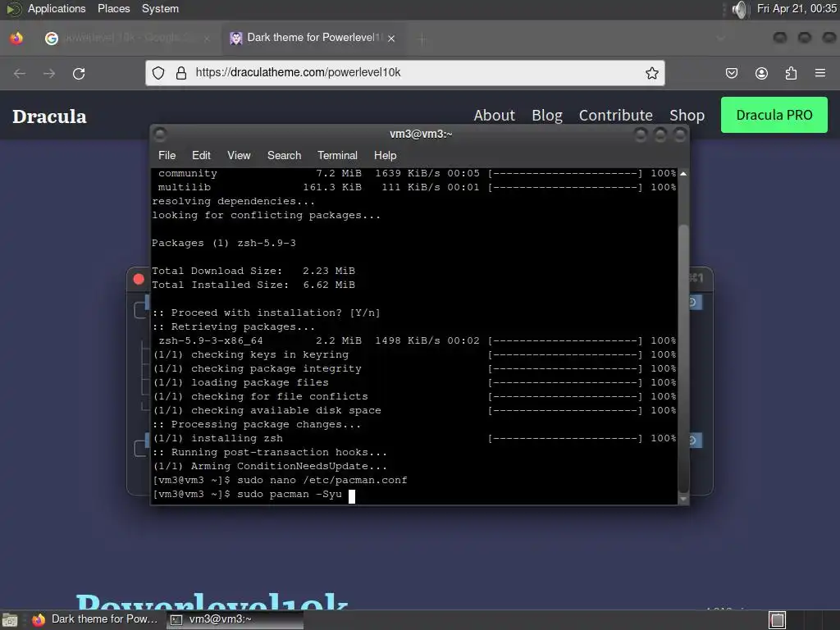Open the Firefox account icon
This screenshot has height=630, width=840.
[761, 73]
